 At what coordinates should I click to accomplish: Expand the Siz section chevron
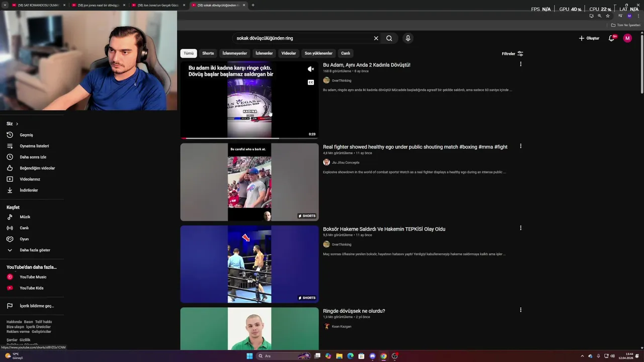pyautogui.click(x=17, y=124)
